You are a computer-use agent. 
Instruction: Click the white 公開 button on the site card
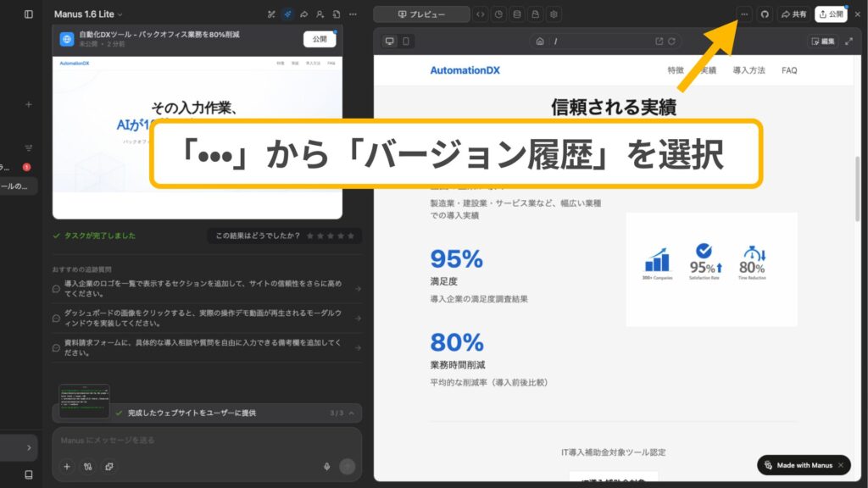(x=320, y=39)
